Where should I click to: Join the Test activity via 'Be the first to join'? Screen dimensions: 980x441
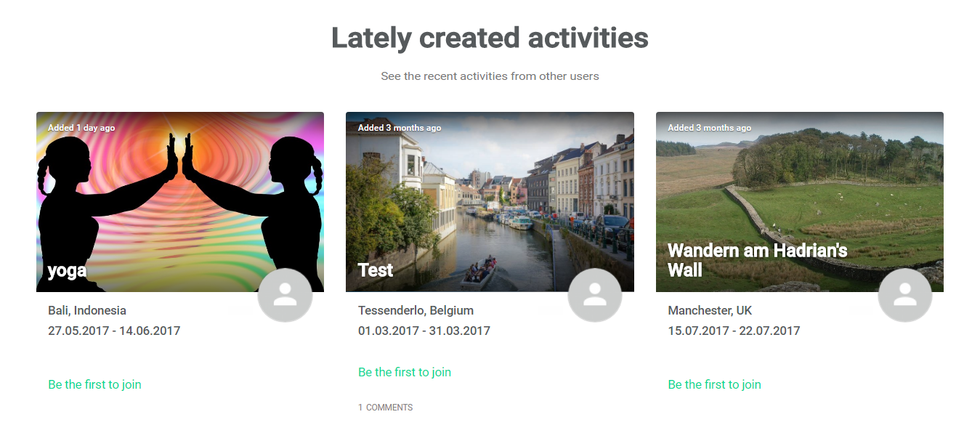pyautogui.click(x=405, y=372)
